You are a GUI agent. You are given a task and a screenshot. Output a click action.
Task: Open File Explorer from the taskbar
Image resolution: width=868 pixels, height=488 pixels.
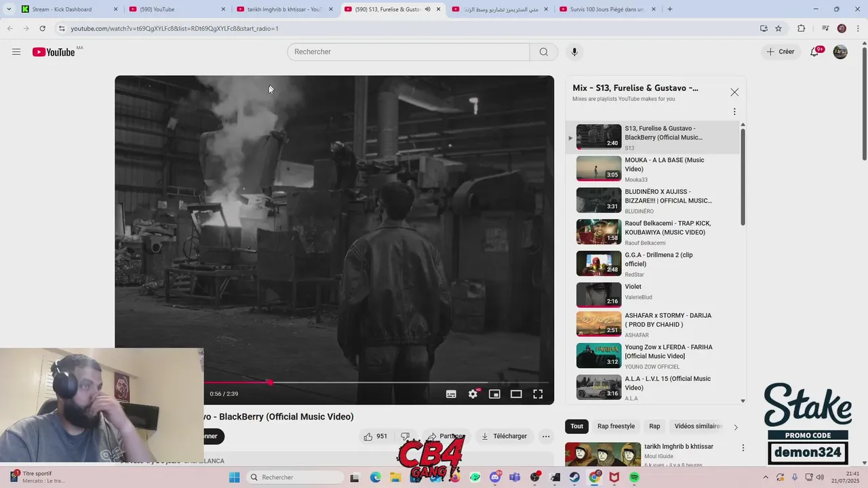click(x=395, y=477)
